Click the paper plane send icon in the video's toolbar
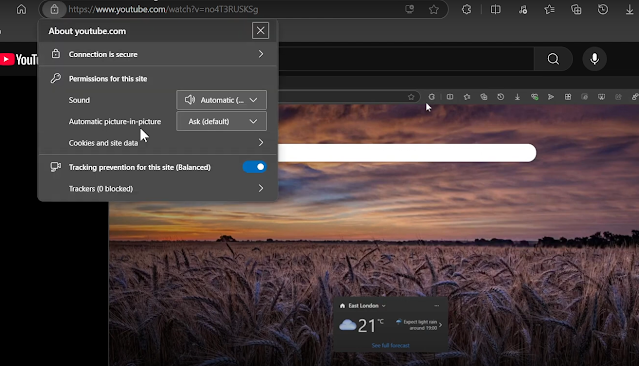 click(551, 97)
